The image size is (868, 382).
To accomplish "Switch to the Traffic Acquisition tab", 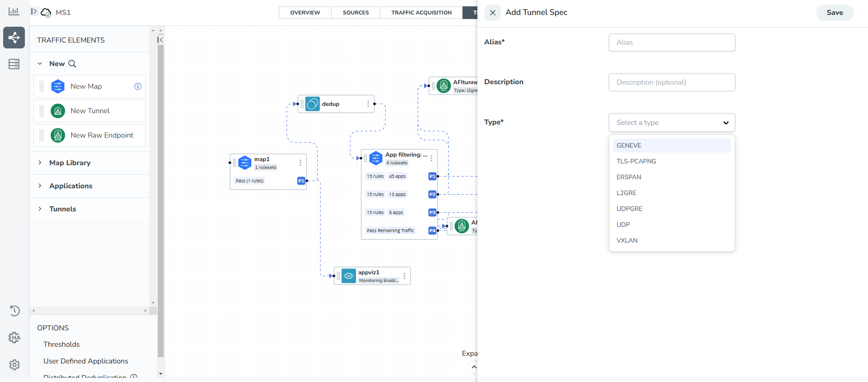I will pyautogui.click(x=421, y=13).
